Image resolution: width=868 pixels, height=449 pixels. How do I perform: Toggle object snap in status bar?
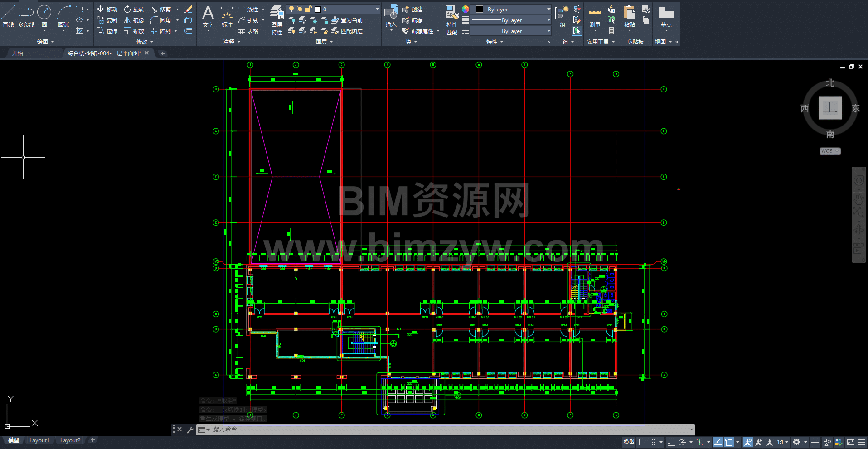pyautogui.click(x=728, y=442)
